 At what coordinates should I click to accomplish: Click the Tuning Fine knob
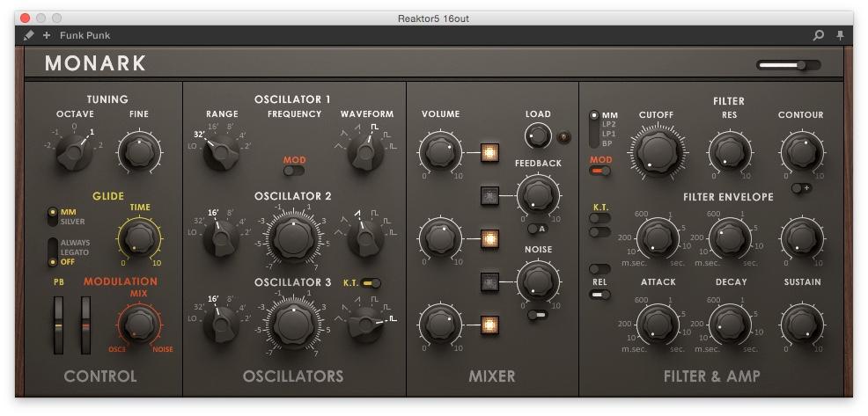click(139, 152)
